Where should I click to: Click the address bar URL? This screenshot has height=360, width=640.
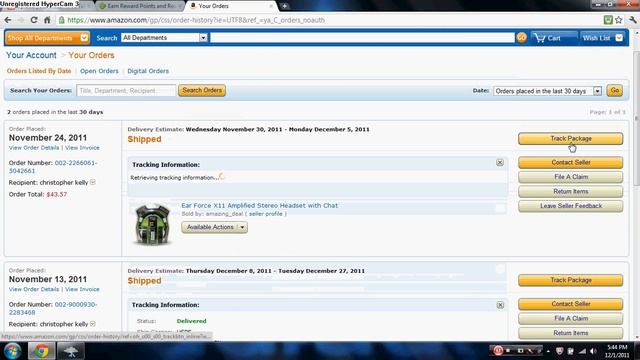pos(196,20)
